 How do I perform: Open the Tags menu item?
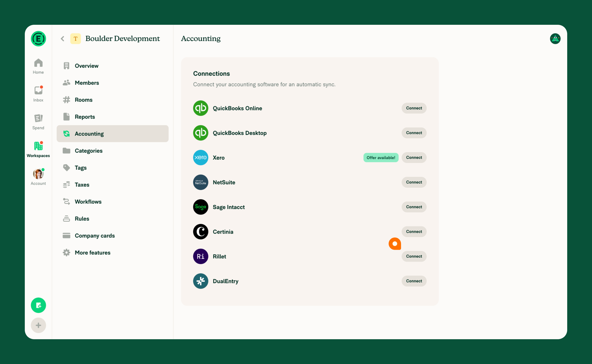(113, 167)
